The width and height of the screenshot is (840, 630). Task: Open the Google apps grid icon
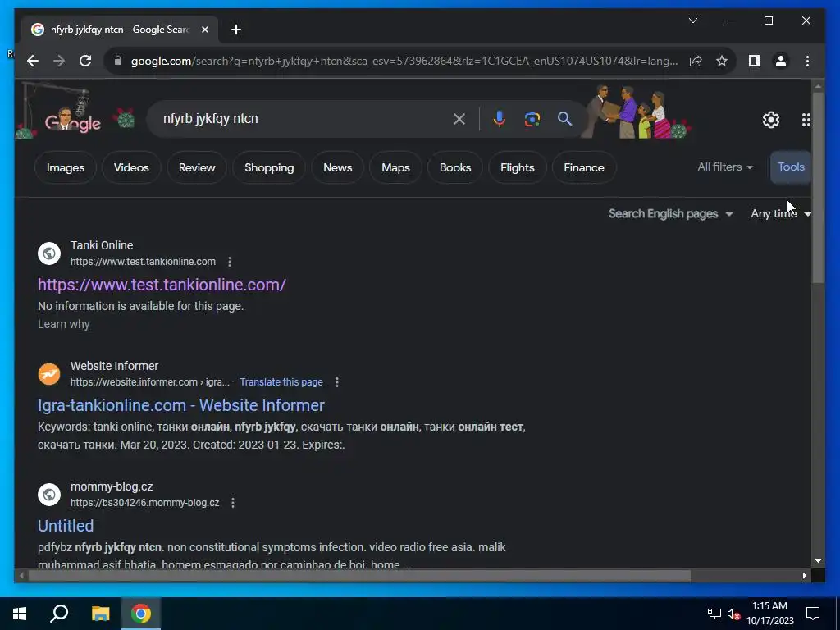[x=806, y=120]
